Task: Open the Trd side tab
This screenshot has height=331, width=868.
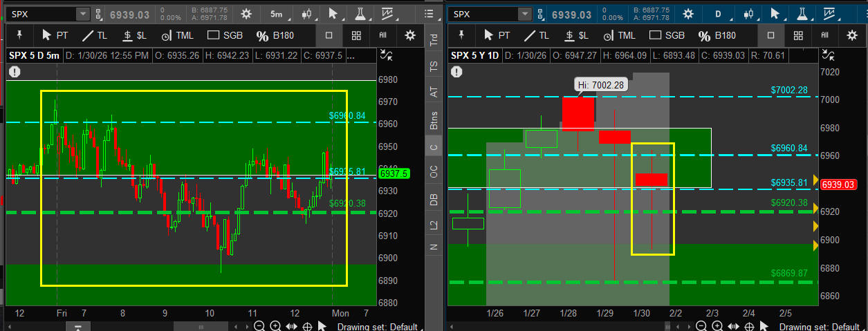Action: (434, 40)
